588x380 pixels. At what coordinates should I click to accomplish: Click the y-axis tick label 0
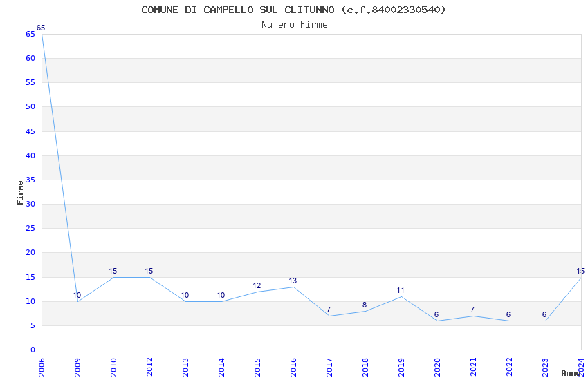tap(33, 350)
